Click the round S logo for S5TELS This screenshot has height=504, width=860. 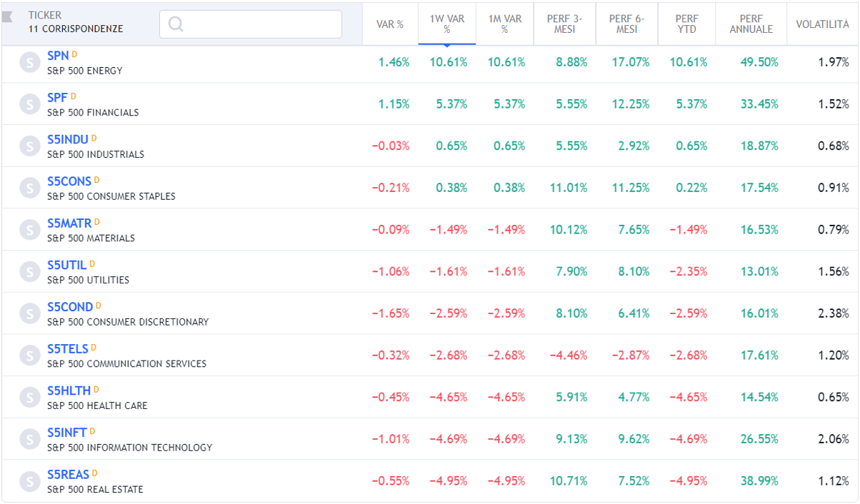click(x=29, y=356)
